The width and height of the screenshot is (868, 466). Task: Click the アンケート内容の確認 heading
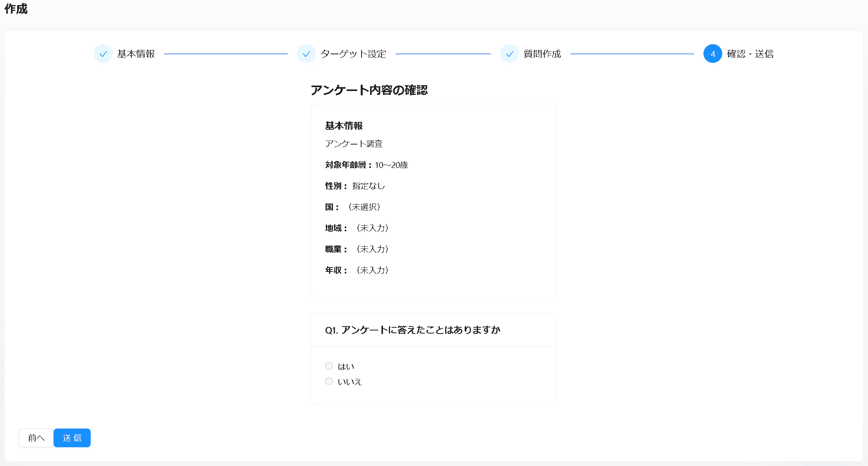(369, 90)
